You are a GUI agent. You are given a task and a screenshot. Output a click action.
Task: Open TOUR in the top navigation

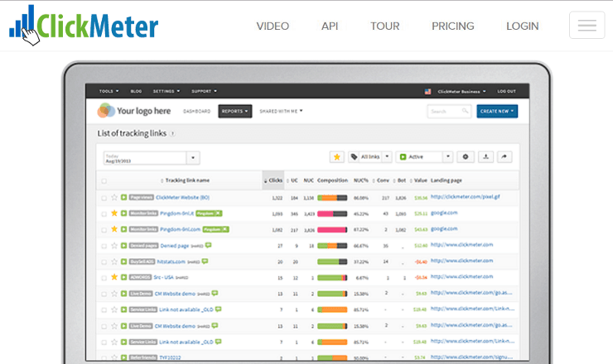click(x=385, y=26)
